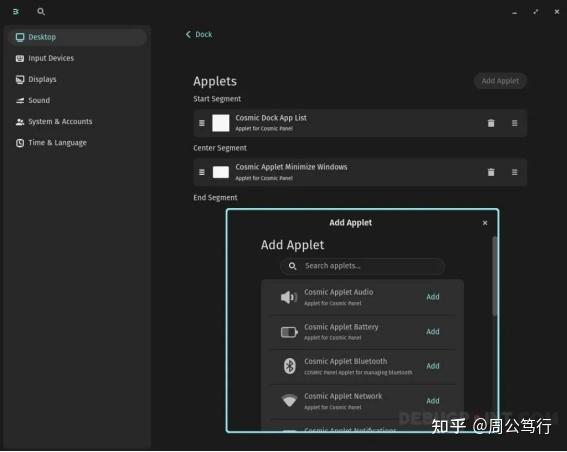Screen dimensions: 567x452
Task: Select the Cosmic Applet Network title text
Action: pyautogui.click(x=343, y=396)
